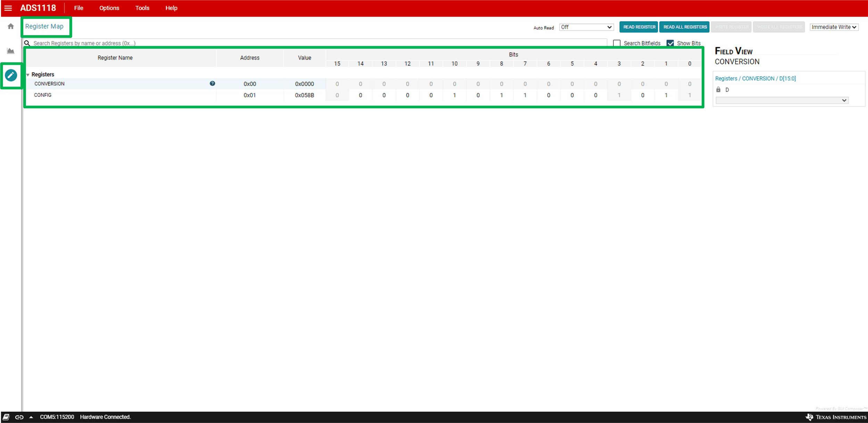Toggle bit 10 of the CONFIG register
The image size is (868, 423).
(x=454, y=95)
